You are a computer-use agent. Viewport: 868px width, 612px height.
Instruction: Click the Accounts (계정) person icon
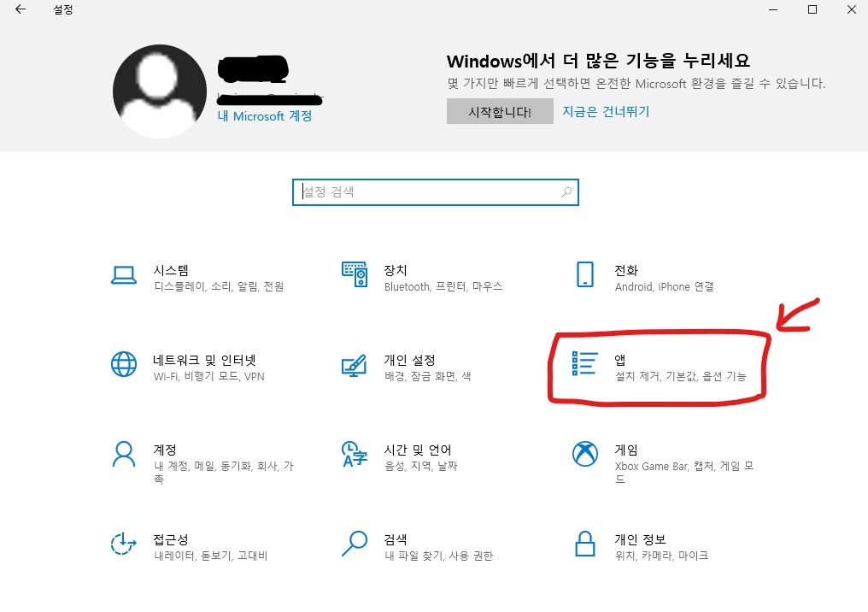click(123, 454)
